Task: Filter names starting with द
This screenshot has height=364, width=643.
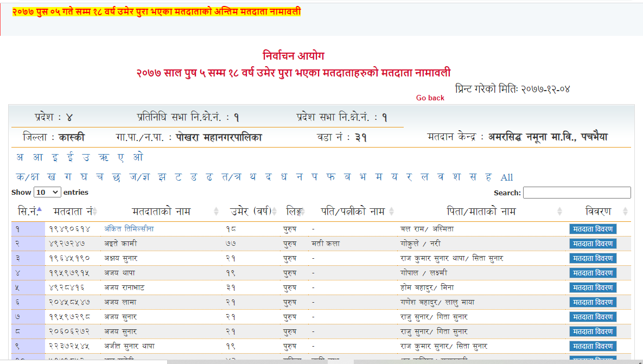Action: click(268, 177)
